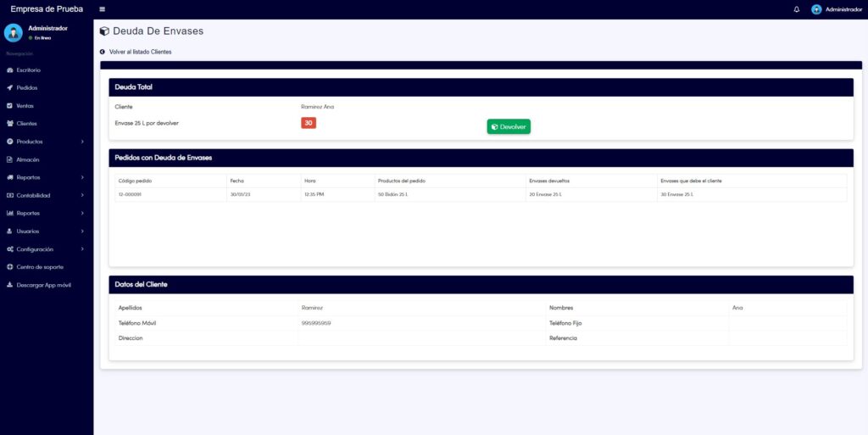The image size is (868, 435).
Task: Click the back arrow icon beside Volver
Action: 103,52
